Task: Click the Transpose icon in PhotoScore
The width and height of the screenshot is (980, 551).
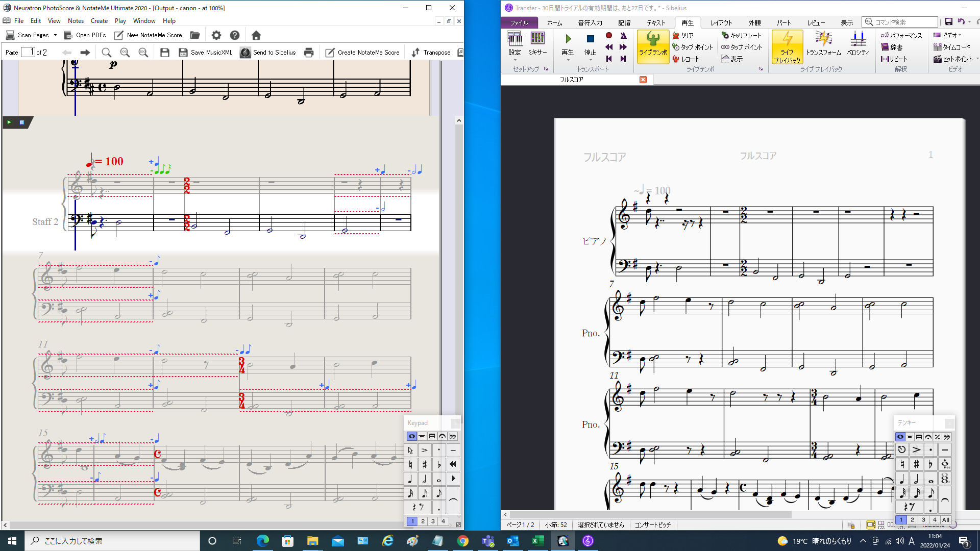Action: (415, 53)
